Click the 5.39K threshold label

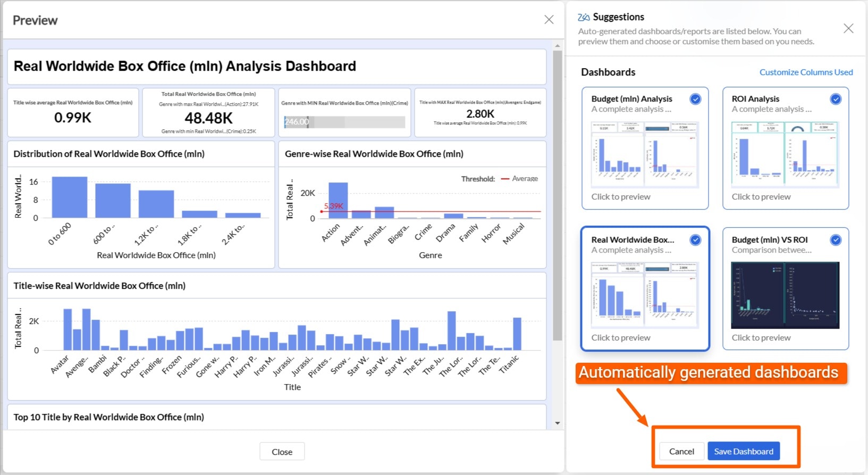click(x=334, y=206)
